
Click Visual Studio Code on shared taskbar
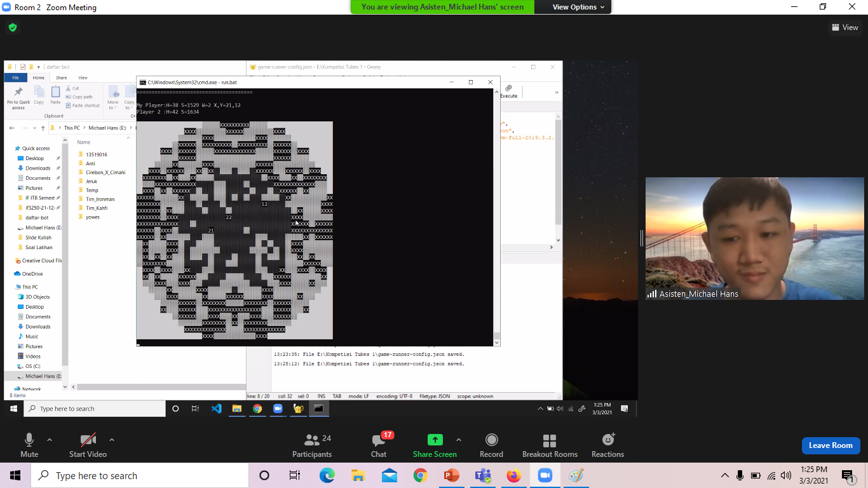tap(216, 409)
